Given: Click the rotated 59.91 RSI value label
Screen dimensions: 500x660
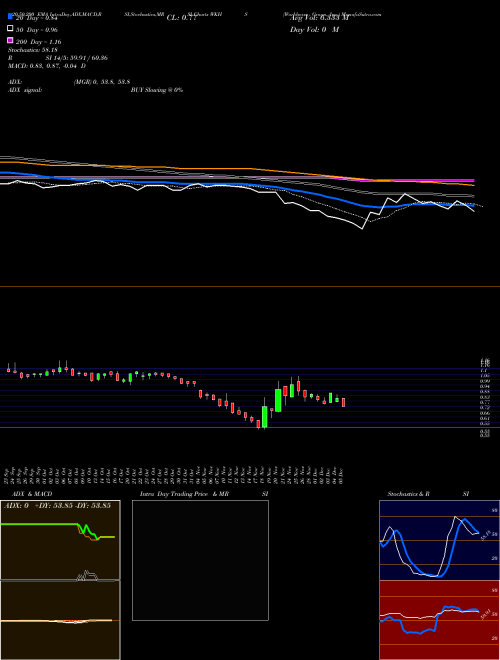Looking at the screenshot, I should tap(486, 614).
